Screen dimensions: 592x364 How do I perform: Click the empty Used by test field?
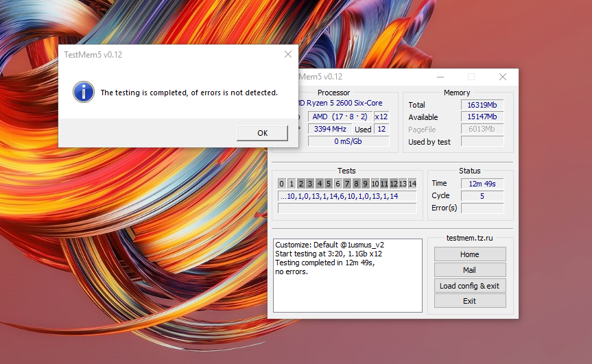(482, 141)
